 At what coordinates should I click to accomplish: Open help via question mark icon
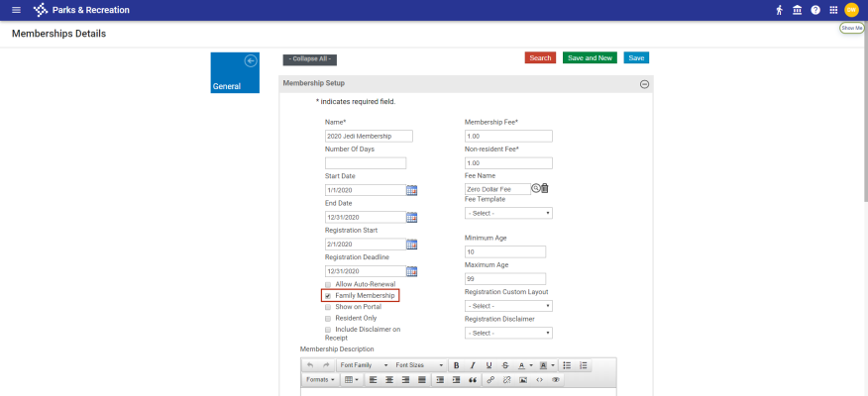(815, 10)
